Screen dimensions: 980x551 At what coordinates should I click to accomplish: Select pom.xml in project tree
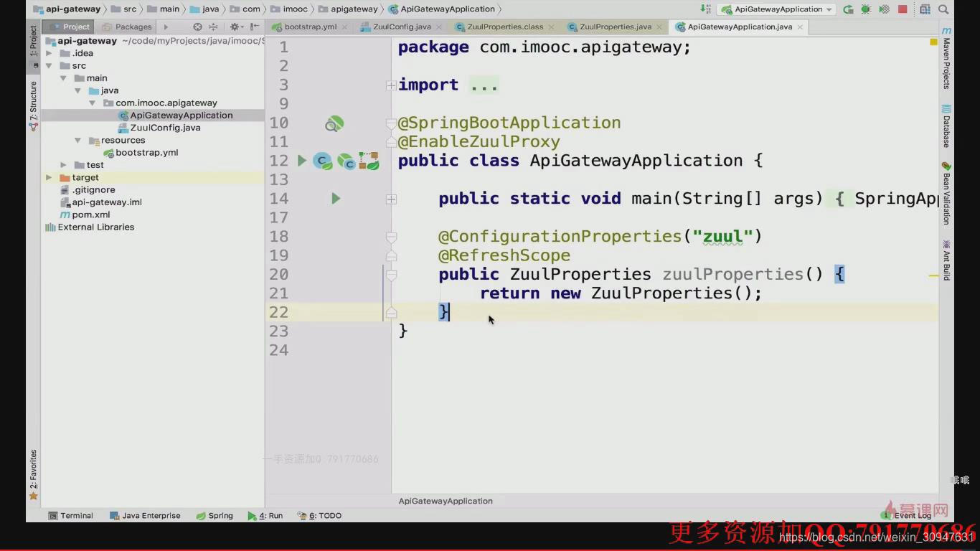pyautogui.click(x=90, y=215)
